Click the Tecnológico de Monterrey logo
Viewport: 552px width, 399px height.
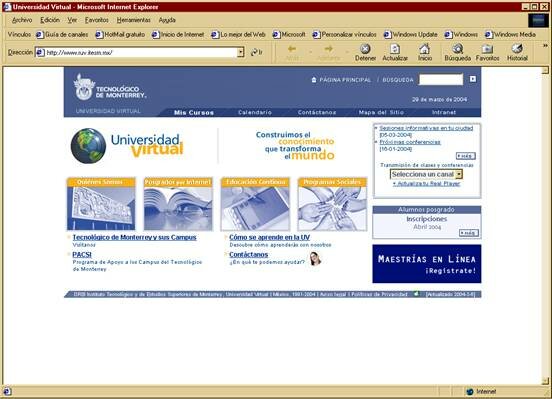(109, 88)
